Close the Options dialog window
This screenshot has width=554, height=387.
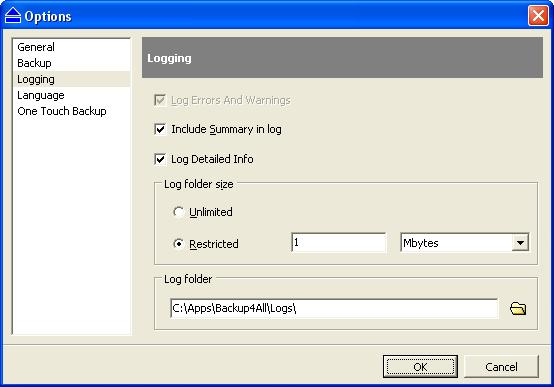(x=538, y=16)
